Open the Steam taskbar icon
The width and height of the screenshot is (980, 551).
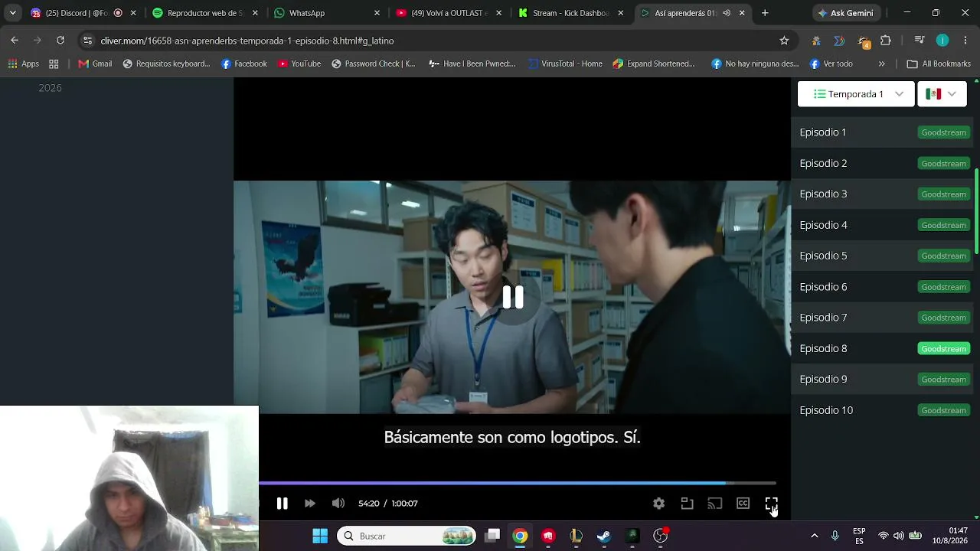[x=604, y=536]
